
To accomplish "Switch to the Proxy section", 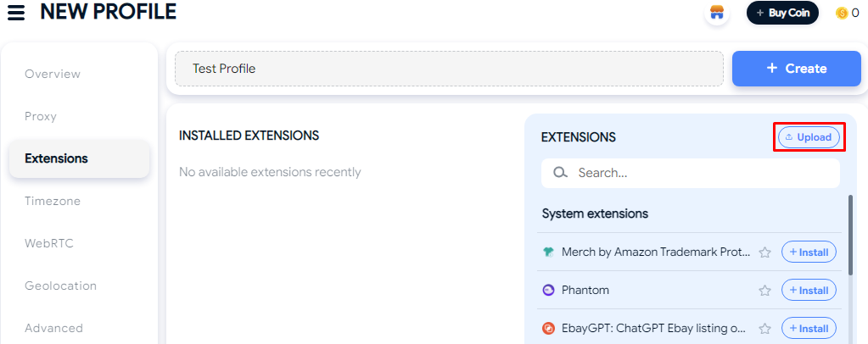I will point(41,116).
